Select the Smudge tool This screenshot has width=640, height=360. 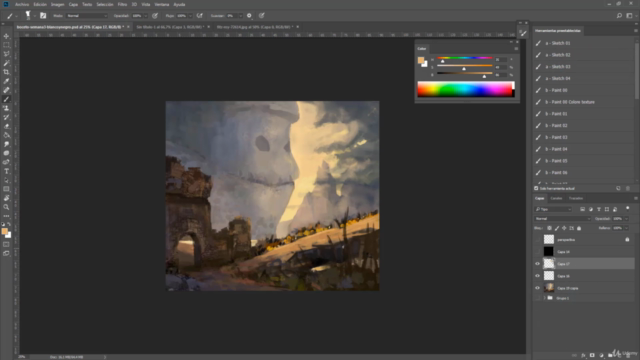click(6, 144)
